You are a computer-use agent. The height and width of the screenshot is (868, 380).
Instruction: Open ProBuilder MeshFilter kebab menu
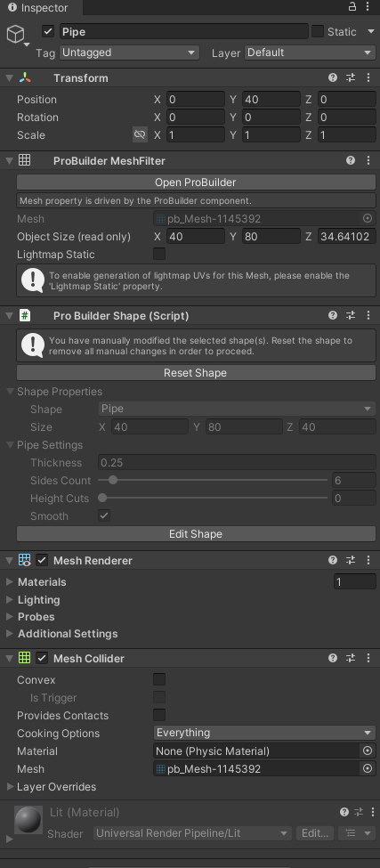(x=368, y=160)
